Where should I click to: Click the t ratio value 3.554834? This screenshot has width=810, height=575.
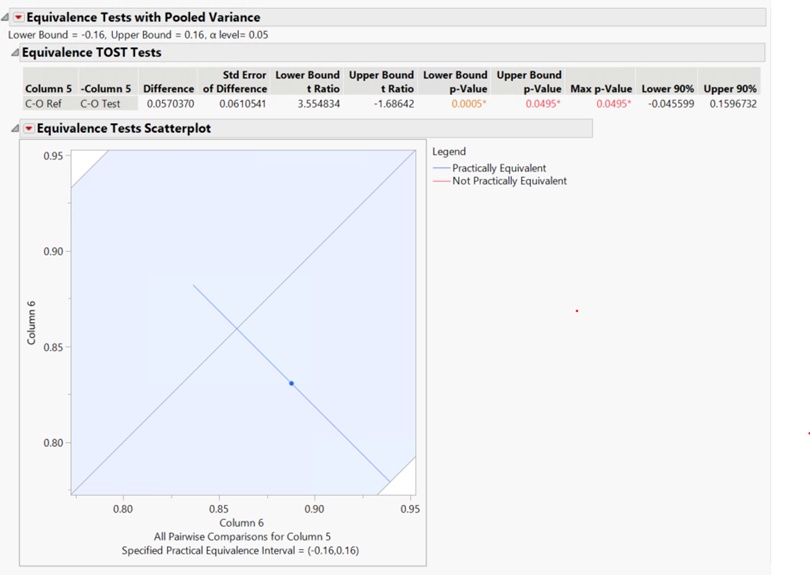319,104
